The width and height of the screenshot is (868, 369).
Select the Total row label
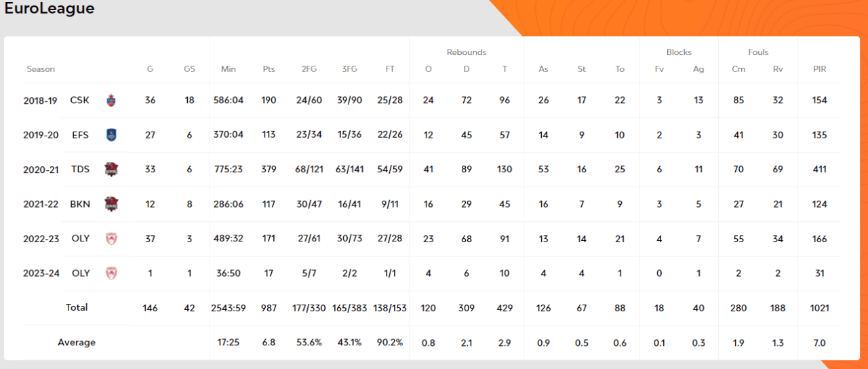(77, 307)
